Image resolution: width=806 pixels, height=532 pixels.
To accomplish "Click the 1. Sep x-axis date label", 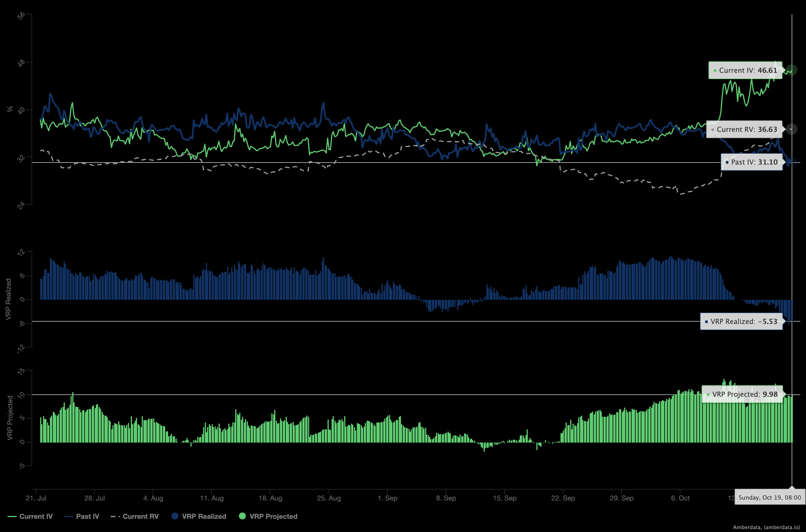I will (x=388, y=498).
